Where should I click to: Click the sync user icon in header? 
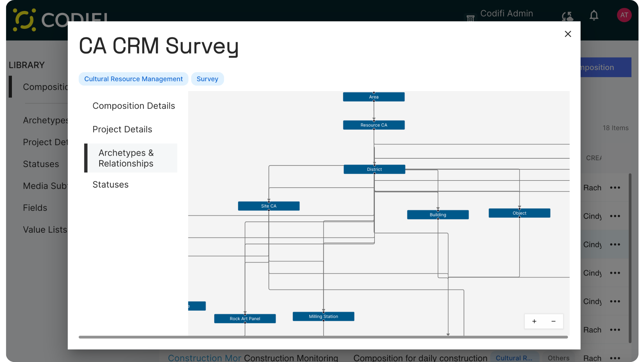coord(567,16)
